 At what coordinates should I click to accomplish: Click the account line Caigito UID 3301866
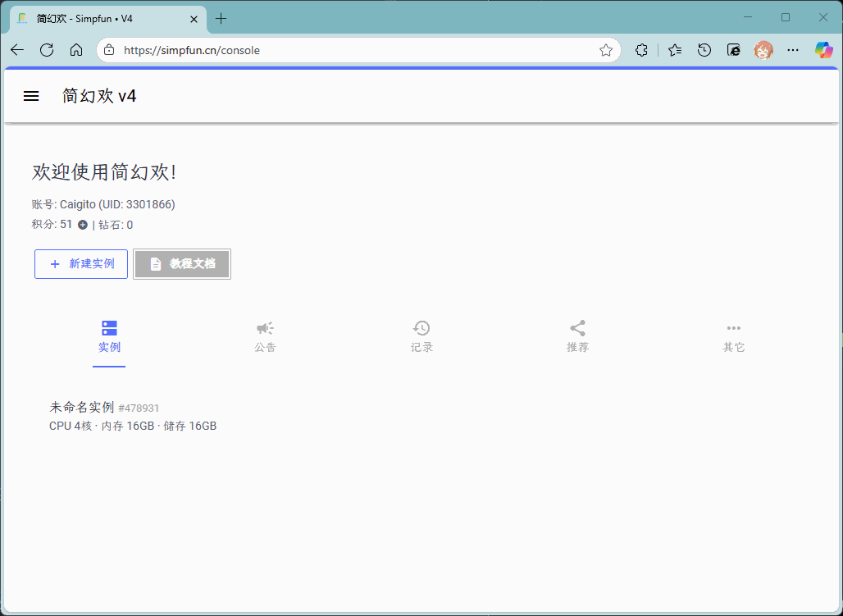[103, 204]
